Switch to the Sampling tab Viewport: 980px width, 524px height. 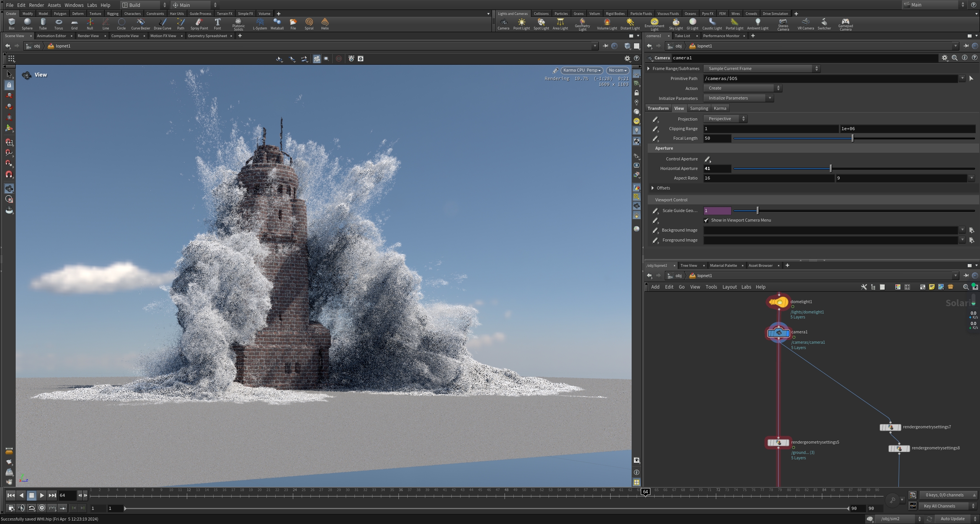pyautogui.click(x=699, y=108)
